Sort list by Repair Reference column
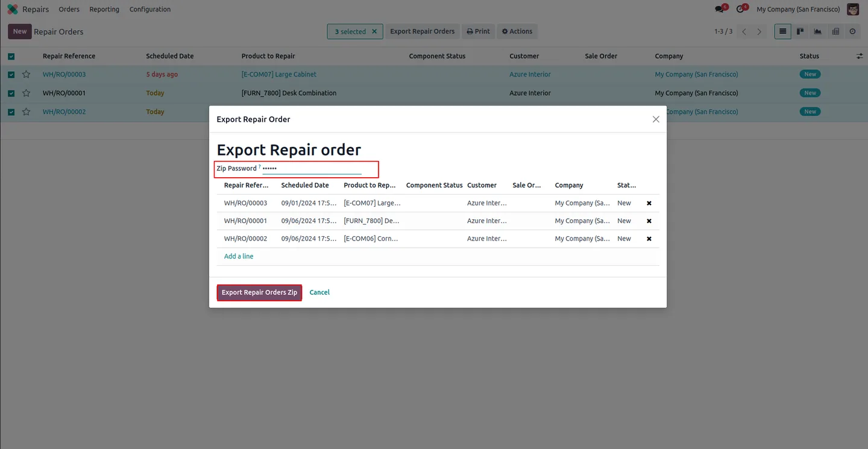Image resolution: width=868 pixels, height=449 pixels. click(69, 56)
